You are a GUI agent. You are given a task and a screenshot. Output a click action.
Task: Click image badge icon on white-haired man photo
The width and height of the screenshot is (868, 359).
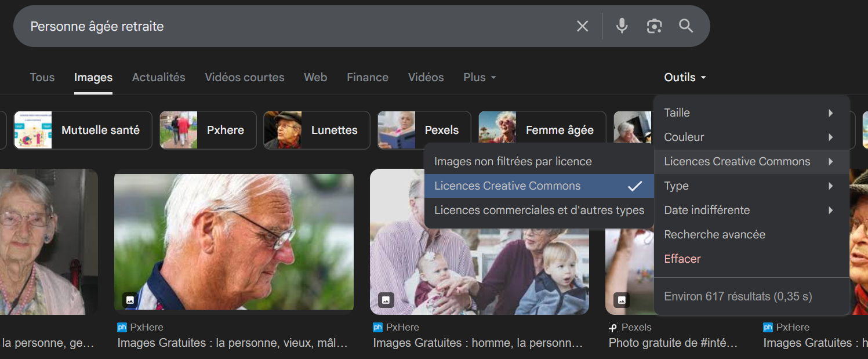[x=130, y=300]
